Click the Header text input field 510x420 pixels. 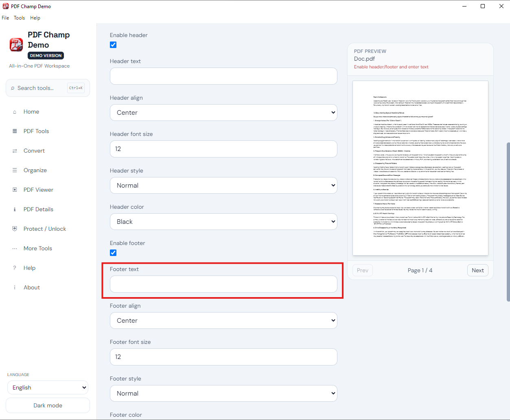click(x=223, y=76)
